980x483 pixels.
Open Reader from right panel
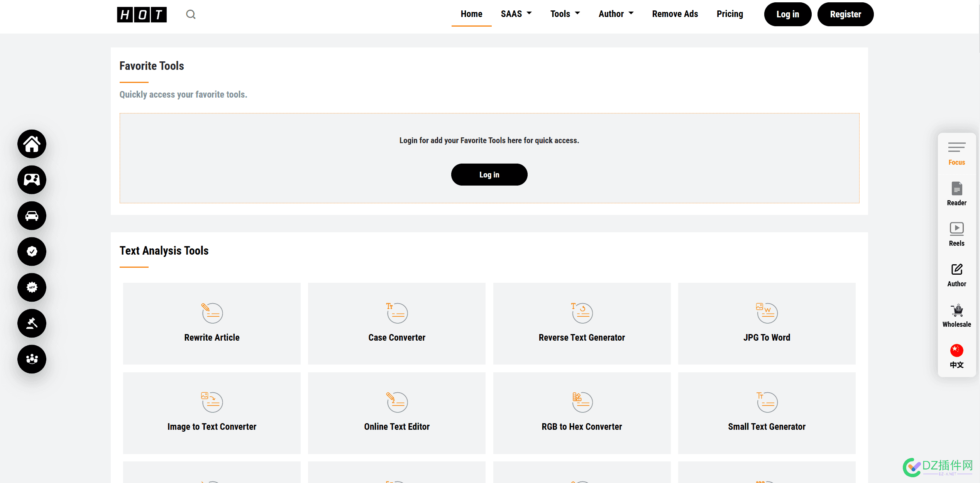[x=956, y=194]
